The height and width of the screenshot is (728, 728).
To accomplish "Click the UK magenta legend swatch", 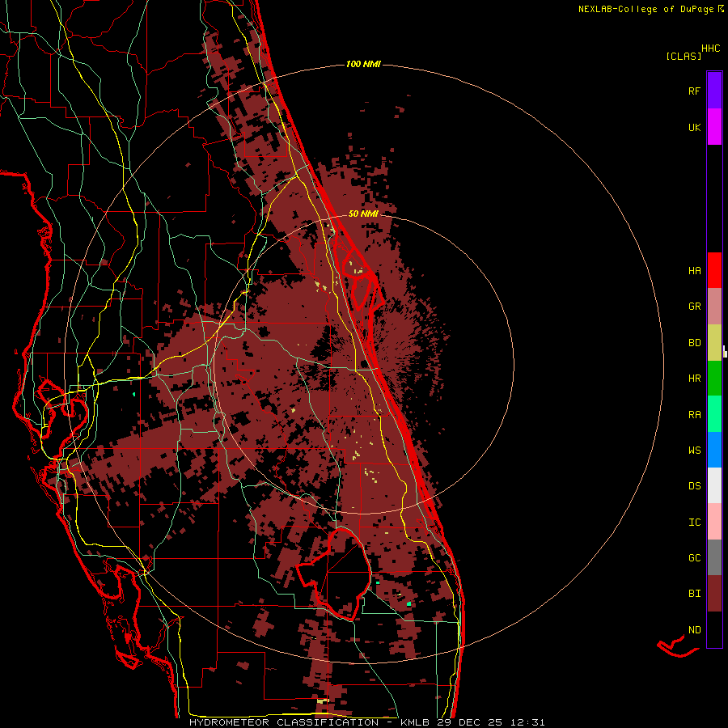I will (714, 126).
